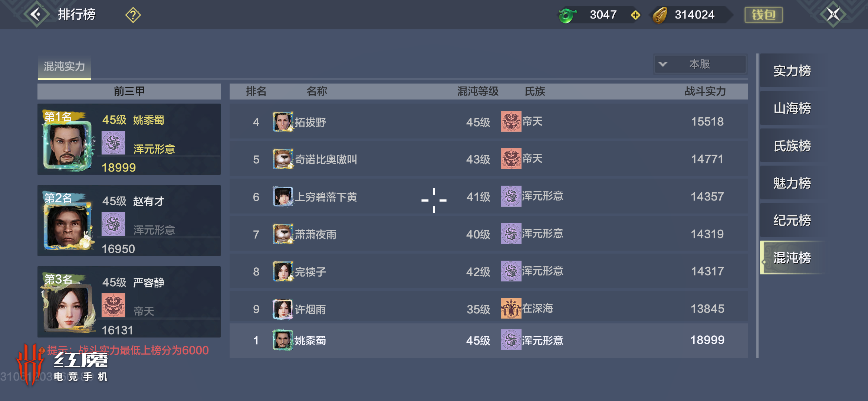868x401 pixels.
Task: Close the ranking screen with X
Action: pyautogui.click(x=833, y=15)
